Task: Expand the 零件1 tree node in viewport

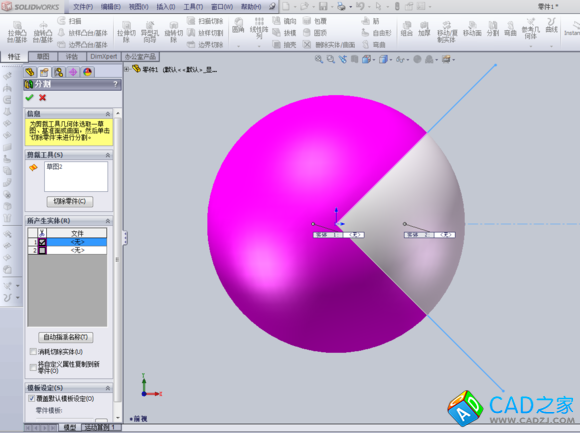Action: (x=127, y=69)
